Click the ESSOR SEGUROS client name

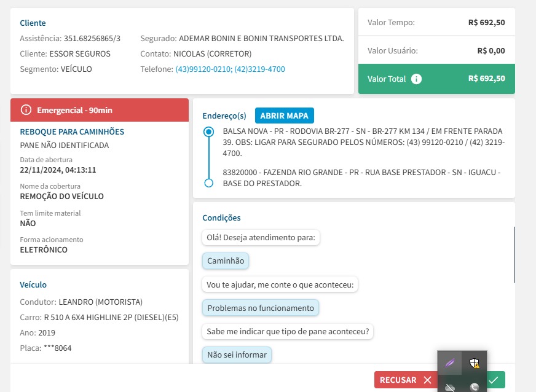pyautogui.click(x=80, y=53)
